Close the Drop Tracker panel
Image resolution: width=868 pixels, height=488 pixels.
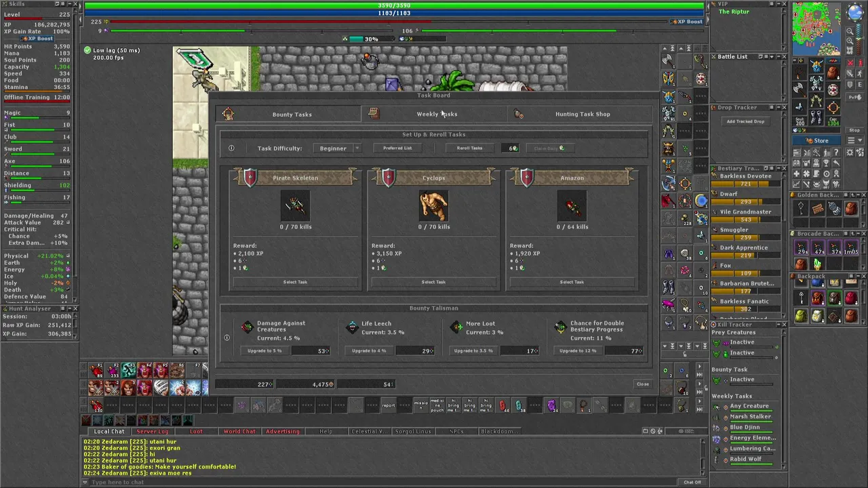[x=784, y=107]
